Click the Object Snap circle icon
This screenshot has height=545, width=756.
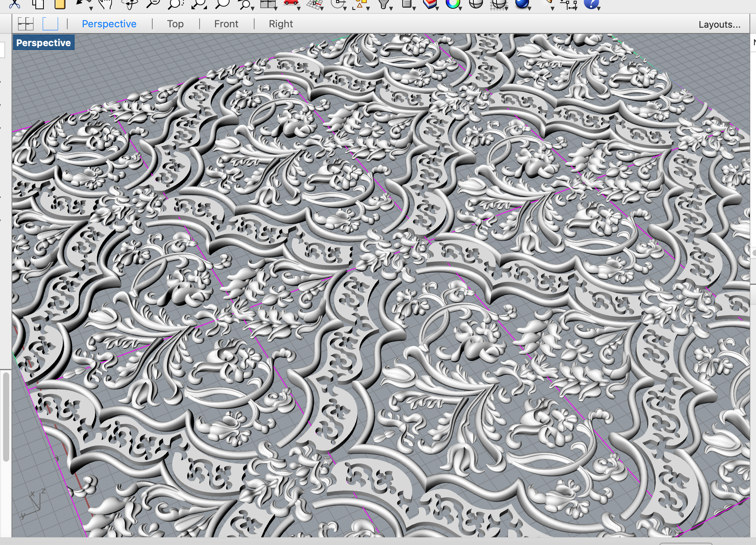337,4
